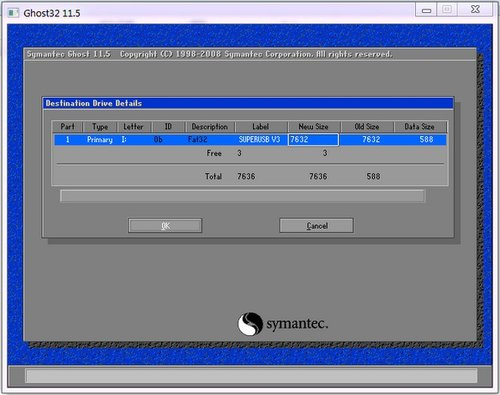The height and width of the screenshot is (395, 500).
Task: Click the partition number 1 cell
Action: click(68, 139)
